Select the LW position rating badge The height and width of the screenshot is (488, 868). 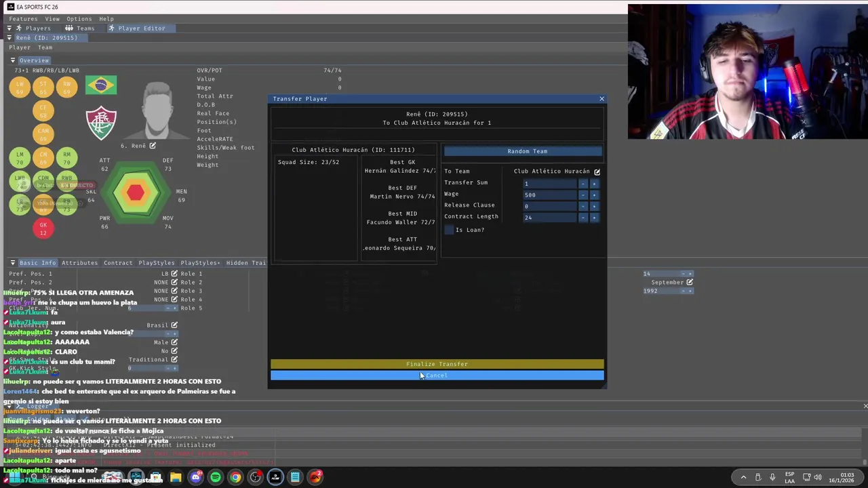click(x=20, y=87)
